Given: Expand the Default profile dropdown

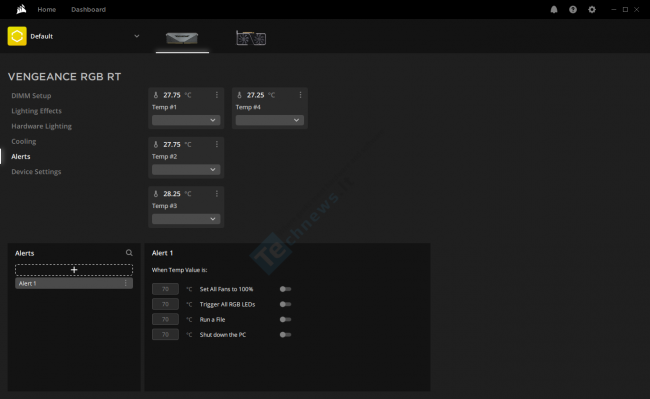Looking at the screenshot, I should tap(136, 36).
